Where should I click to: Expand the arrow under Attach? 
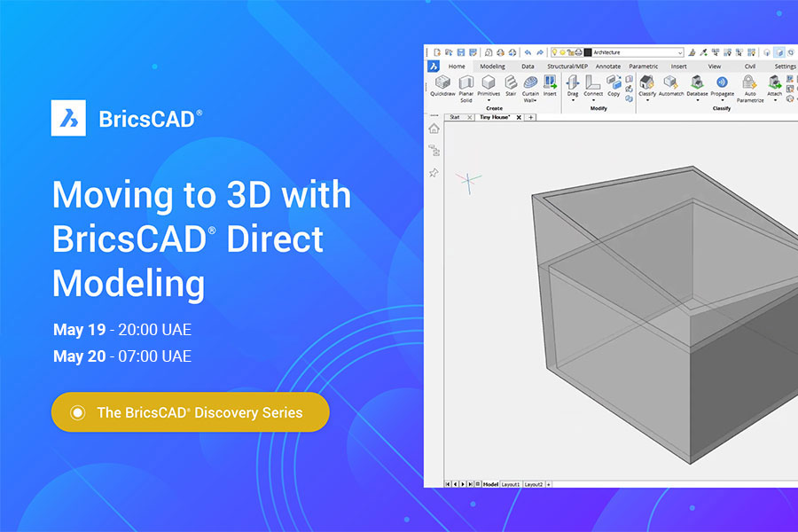pyautogui.click(x=775, y=101)
